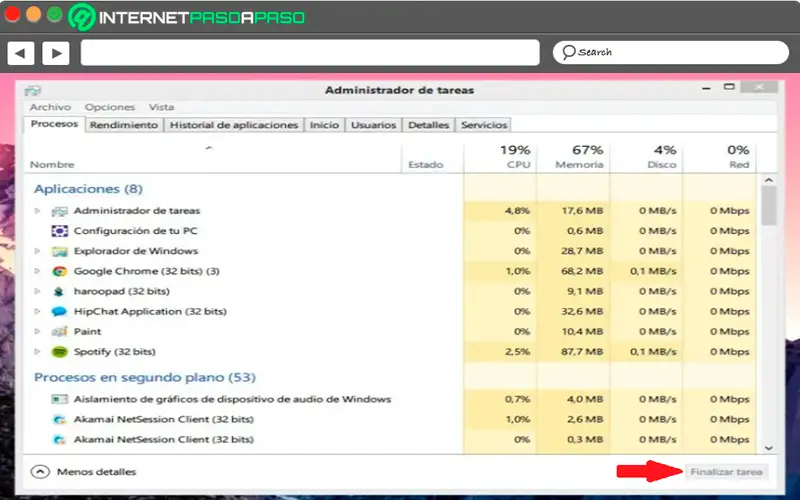
Task: Open the Vista menu
Action: [161, 107]
